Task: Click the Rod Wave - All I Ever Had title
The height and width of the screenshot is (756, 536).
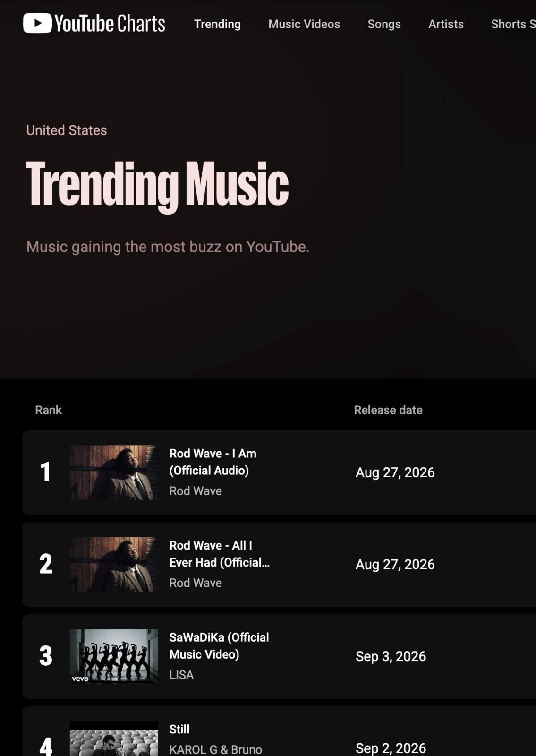Action: coord(219,554)
